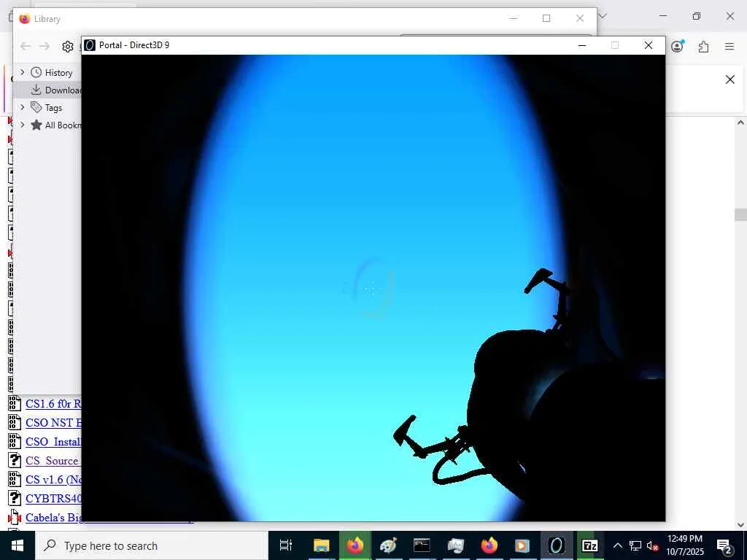747x560 pixels.
Task: Click the file icon beside CSO NST
Action: tap(15, 422)
